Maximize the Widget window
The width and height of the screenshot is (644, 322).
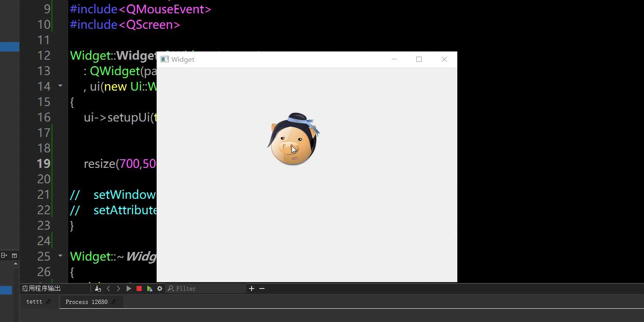(419, 59)
